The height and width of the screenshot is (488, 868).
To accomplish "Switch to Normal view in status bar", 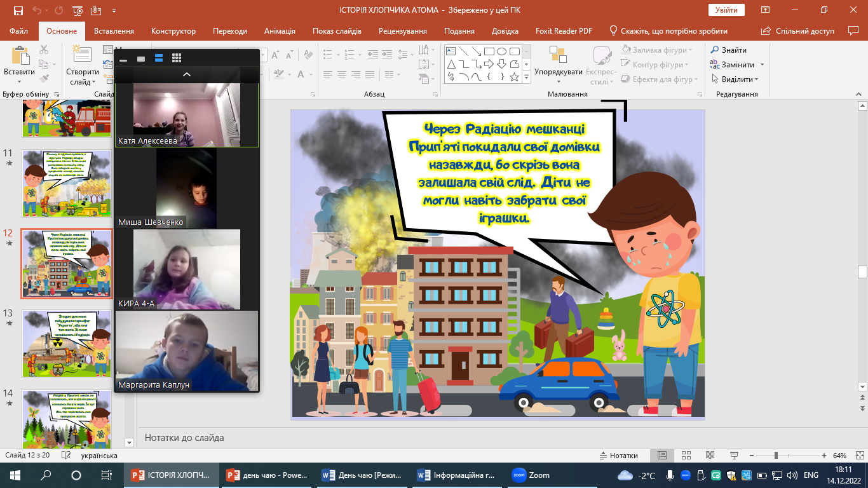I will (662, 456).
